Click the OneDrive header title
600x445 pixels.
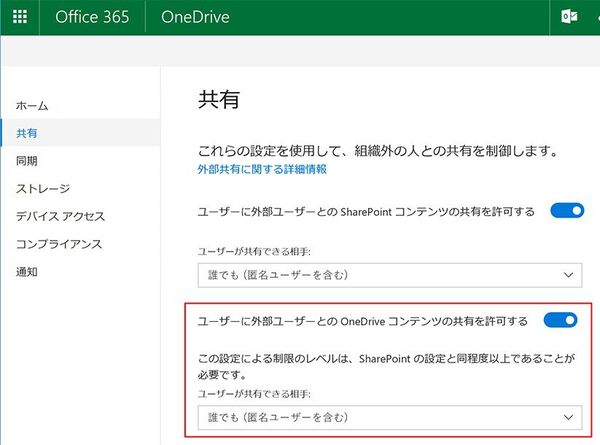(x=195, y=17)
